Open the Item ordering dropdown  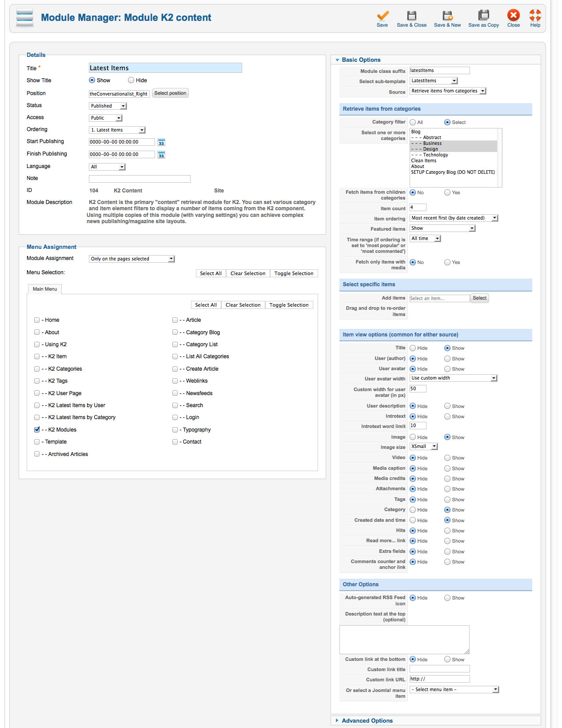tap(454, 218)
